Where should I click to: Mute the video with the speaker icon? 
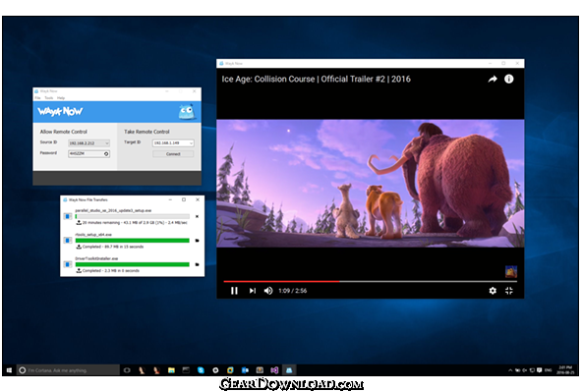[268, 291]
